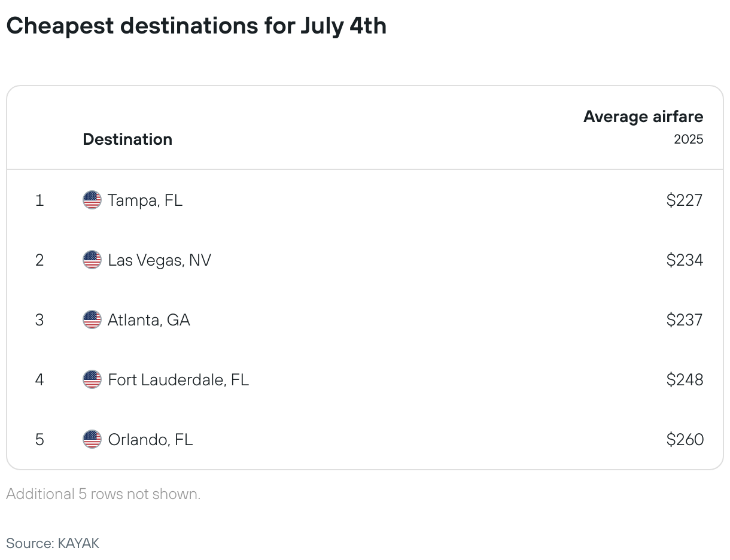This screenshot has width=730, height=560.
Task: Select the flag icon for Atlanta, GA
Action: (92, 319)
